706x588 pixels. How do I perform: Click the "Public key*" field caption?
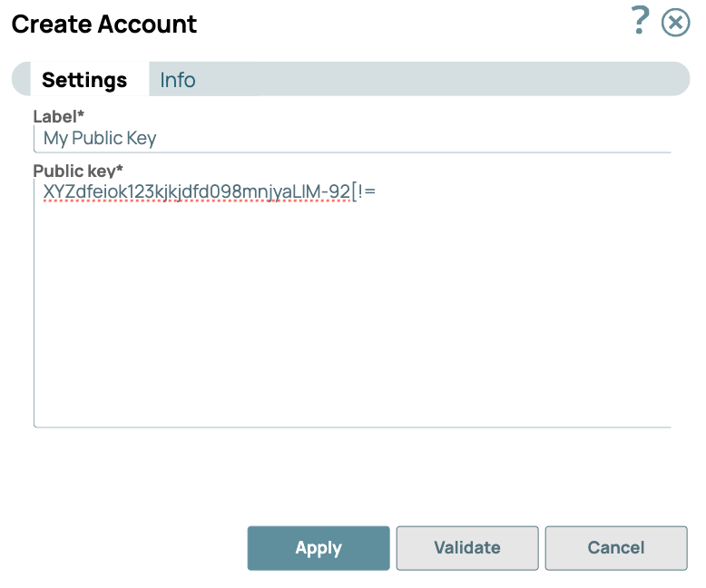tap(78, 171)
